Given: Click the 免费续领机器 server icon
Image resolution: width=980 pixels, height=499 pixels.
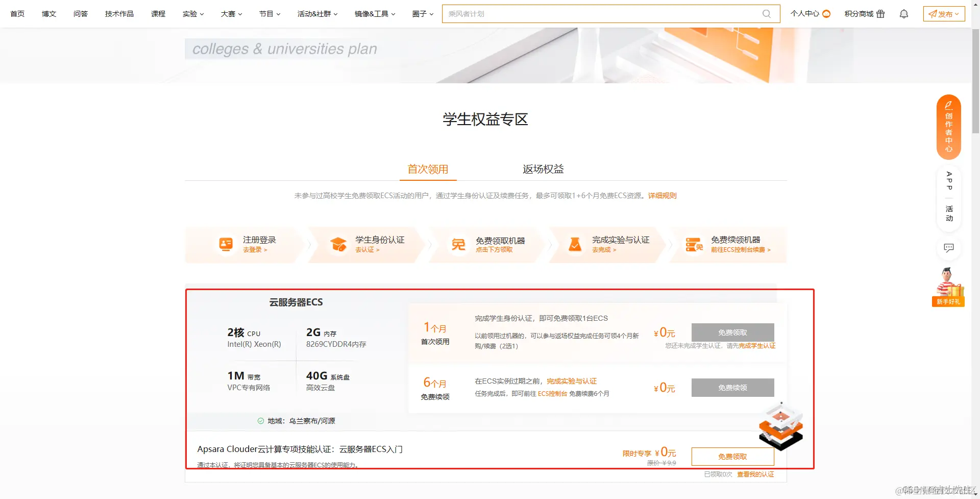Looking at the screenshot, I should (x=694, y=244).
